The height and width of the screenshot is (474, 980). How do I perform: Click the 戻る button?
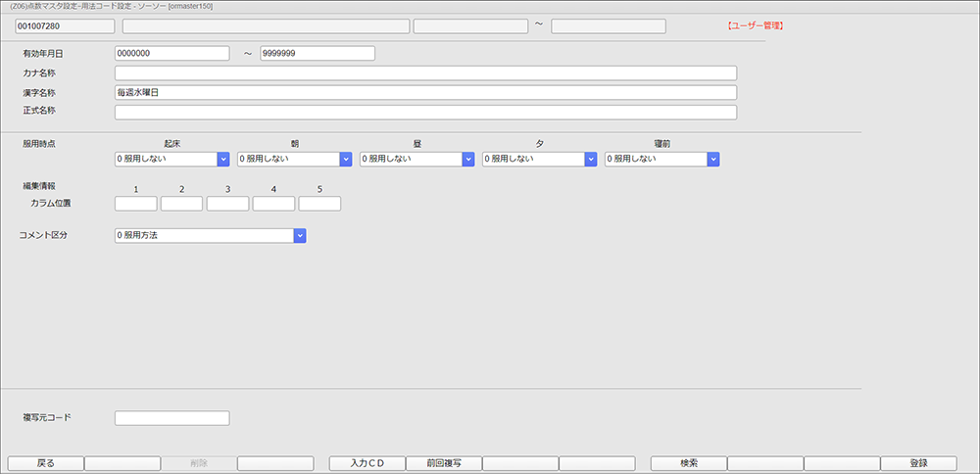coord(45,463)
